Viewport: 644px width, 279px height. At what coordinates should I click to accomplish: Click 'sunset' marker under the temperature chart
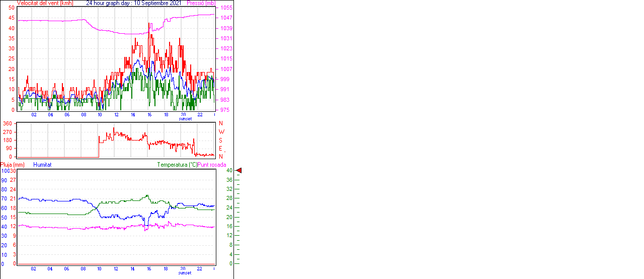(185, 273)
